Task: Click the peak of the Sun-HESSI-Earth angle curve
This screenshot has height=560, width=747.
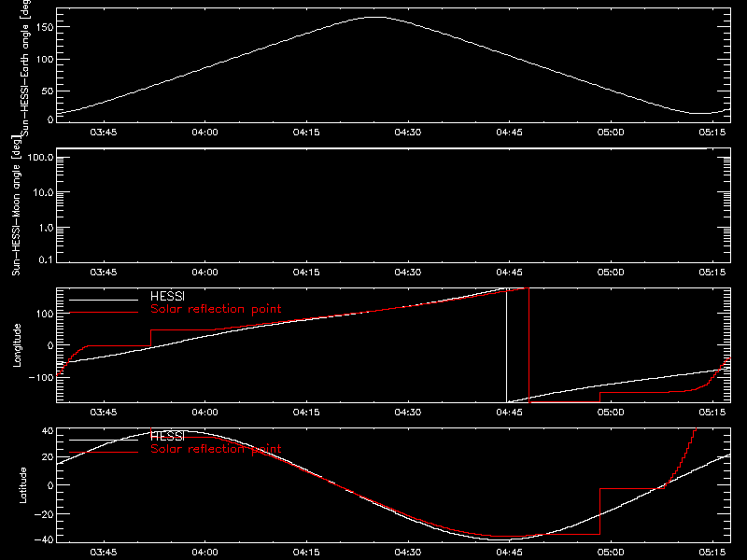Action: pos(376,17)
